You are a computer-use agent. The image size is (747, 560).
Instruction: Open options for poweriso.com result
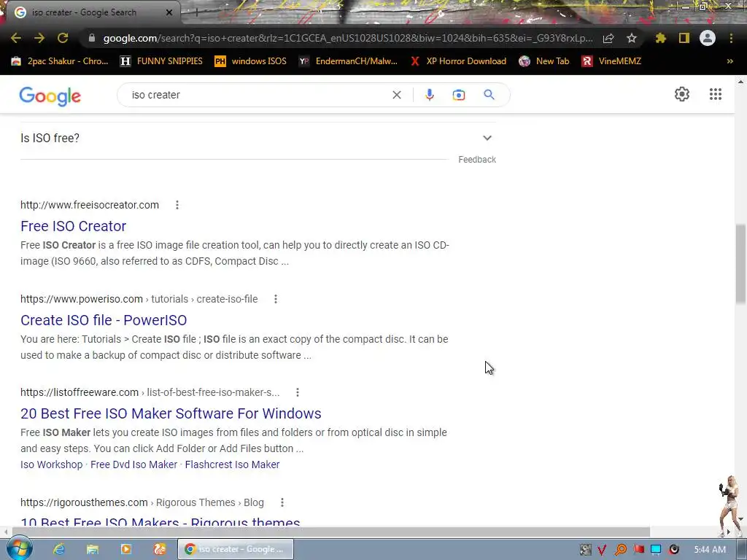[x=275, y=299]
